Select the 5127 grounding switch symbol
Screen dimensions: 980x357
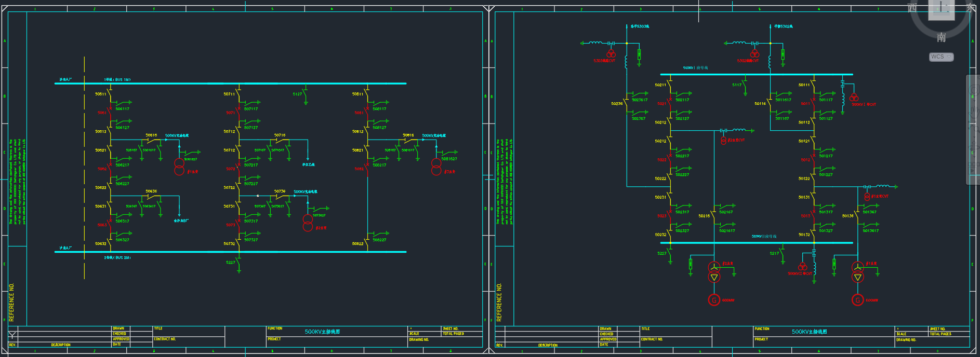pos(306,96)
